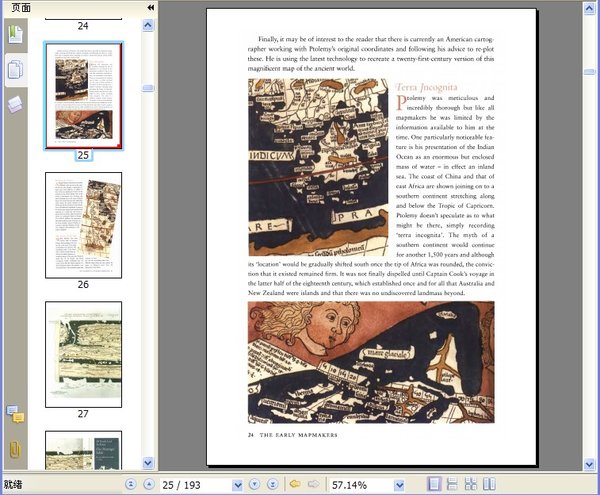The height and width of the screenshot is (495, 600).
Task: Enable single page layout
Action: click(434, 484)
